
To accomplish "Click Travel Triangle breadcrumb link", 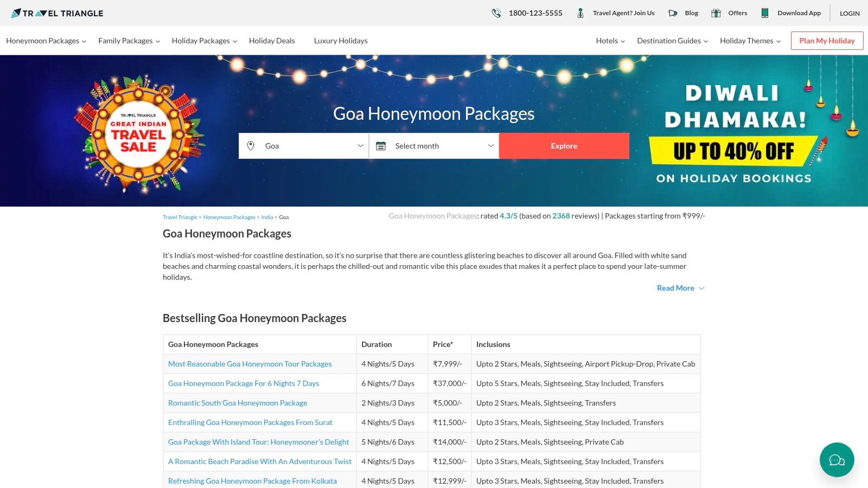I will point(180,217).
